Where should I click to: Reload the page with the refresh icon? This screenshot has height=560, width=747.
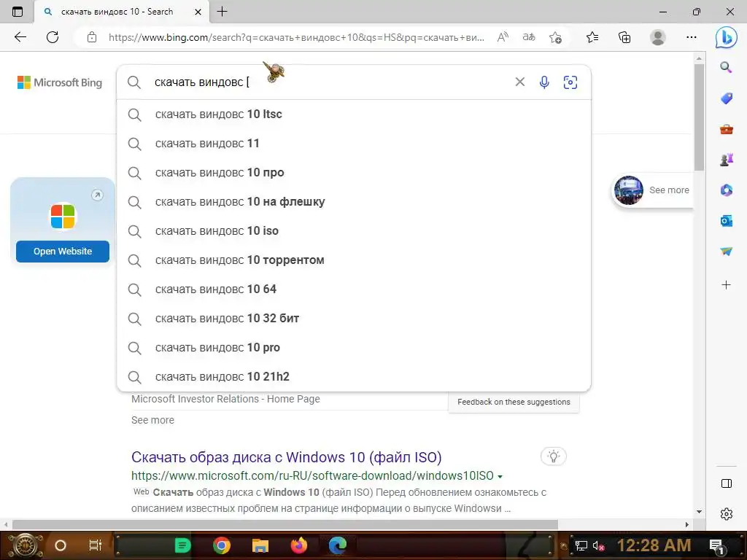(x=53, y=37)
